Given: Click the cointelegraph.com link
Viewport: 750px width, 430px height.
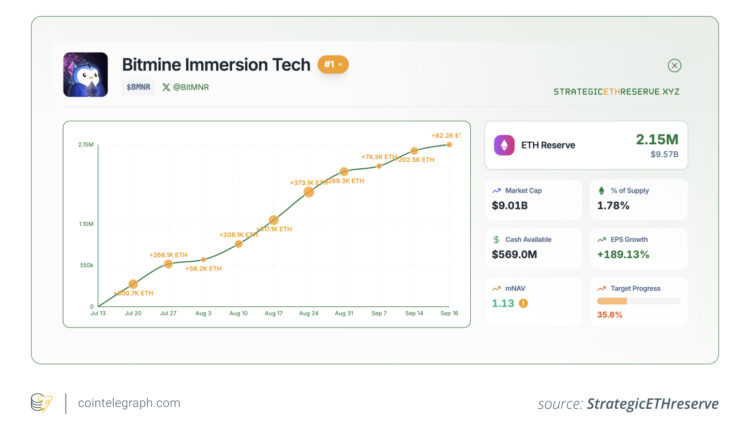Looking at the screenshot, I should (x=126, y=403).
